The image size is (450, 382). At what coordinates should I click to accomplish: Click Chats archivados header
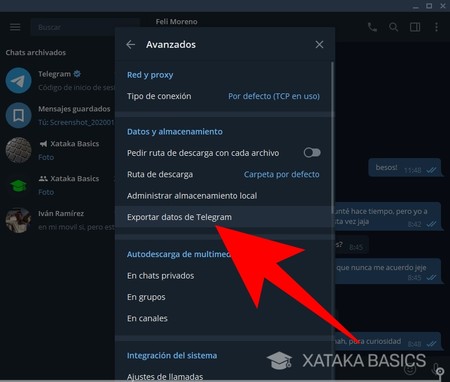coord(36,52)
